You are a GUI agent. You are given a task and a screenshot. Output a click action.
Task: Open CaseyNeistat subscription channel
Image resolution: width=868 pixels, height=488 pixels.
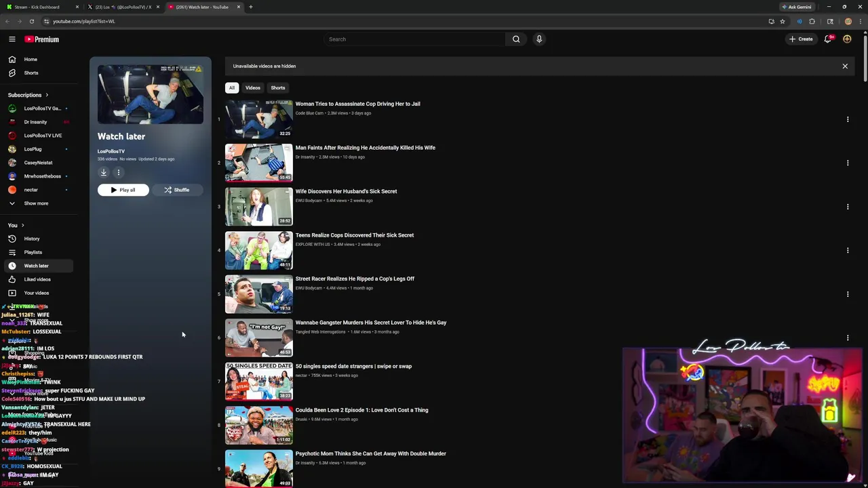click(39, 163)
